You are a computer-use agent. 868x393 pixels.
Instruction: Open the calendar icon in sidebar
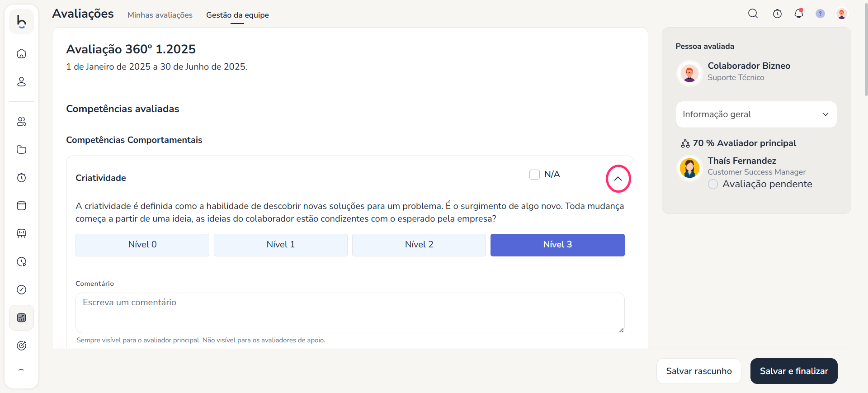pyautogui.click(x=21, y=206)
